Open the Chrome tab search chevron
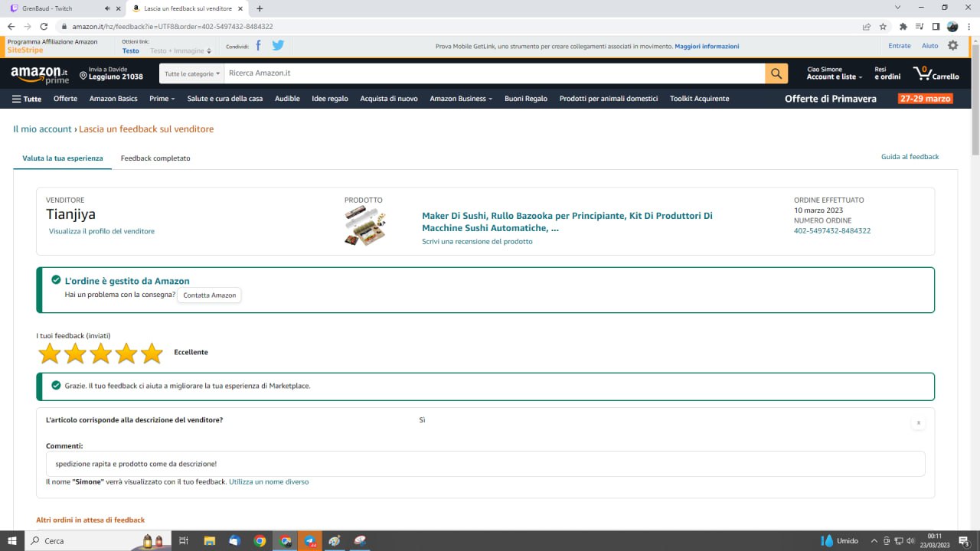This screenshot has width=980, height=551. point(897,8)
